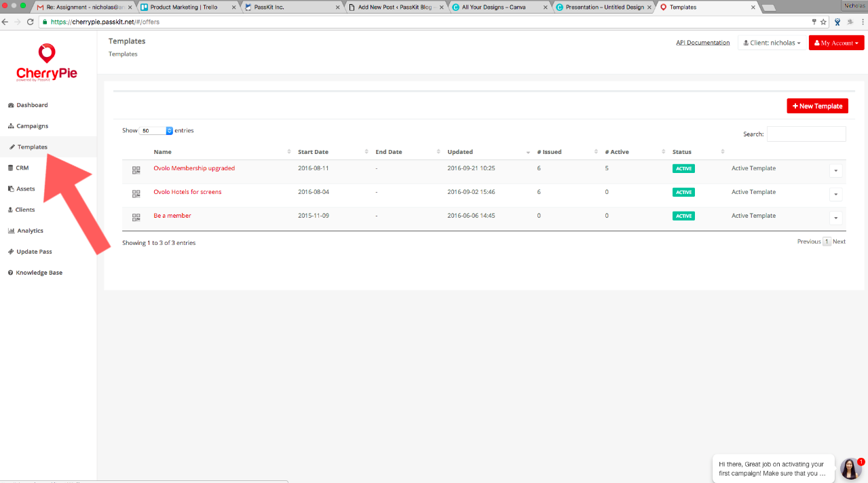This screenshot has width=868, height=483.
Task: Open Analytics via the bar chart icon
Action: [x=11, y=231]
